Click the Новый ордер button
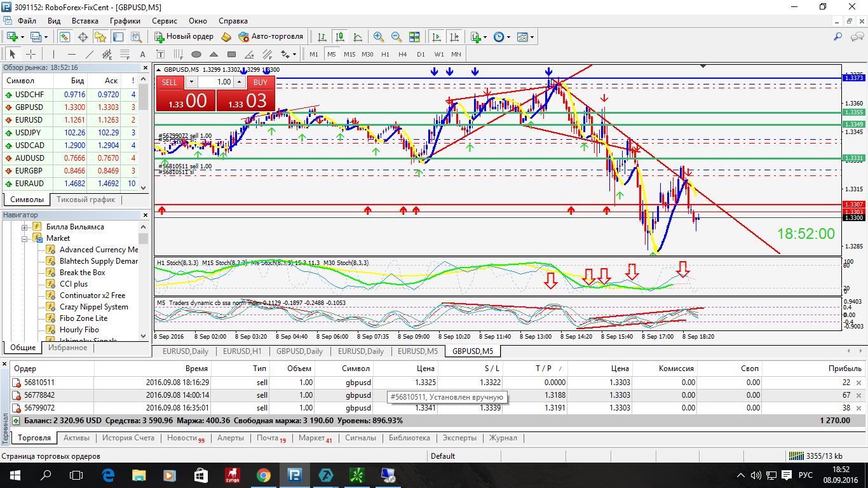868x488 pixels. pos(184,37)
